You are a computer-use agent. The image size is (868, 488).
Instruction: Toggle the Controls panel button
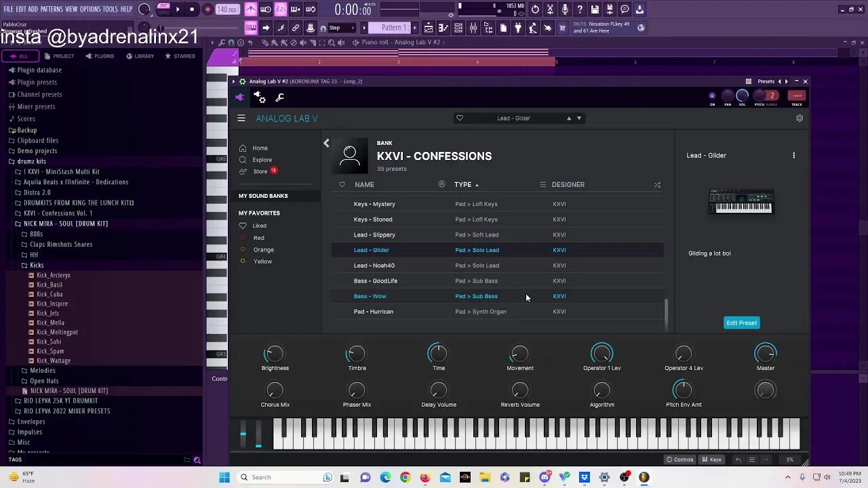pyautogui.click(x=679, y=460)
